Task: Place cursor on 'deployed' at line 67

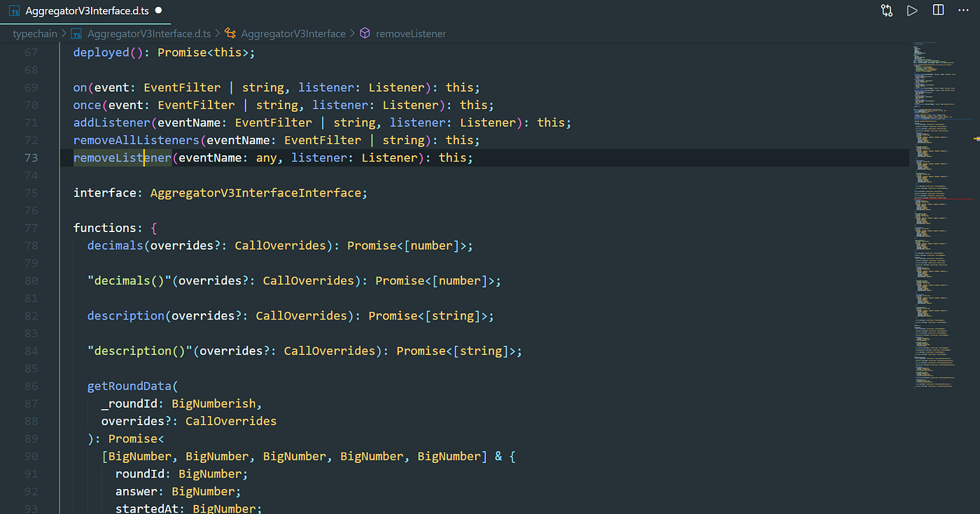Action: point(101,52)
